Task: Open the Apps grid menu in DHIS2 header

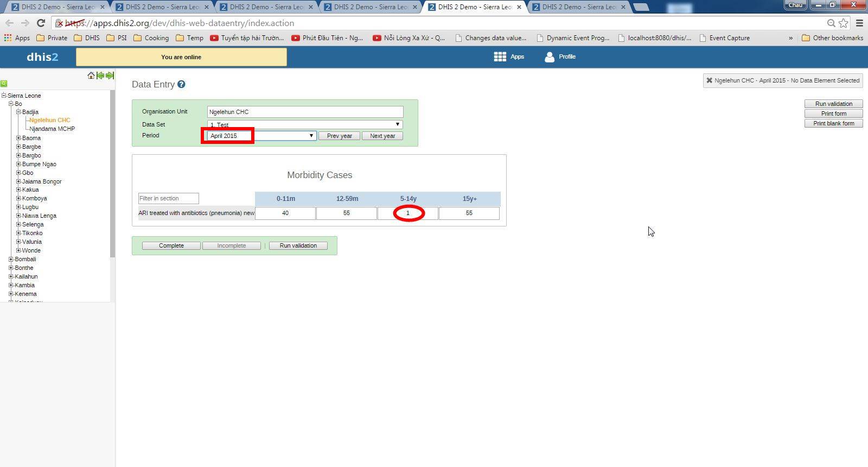Action: (x=509, y=56)
